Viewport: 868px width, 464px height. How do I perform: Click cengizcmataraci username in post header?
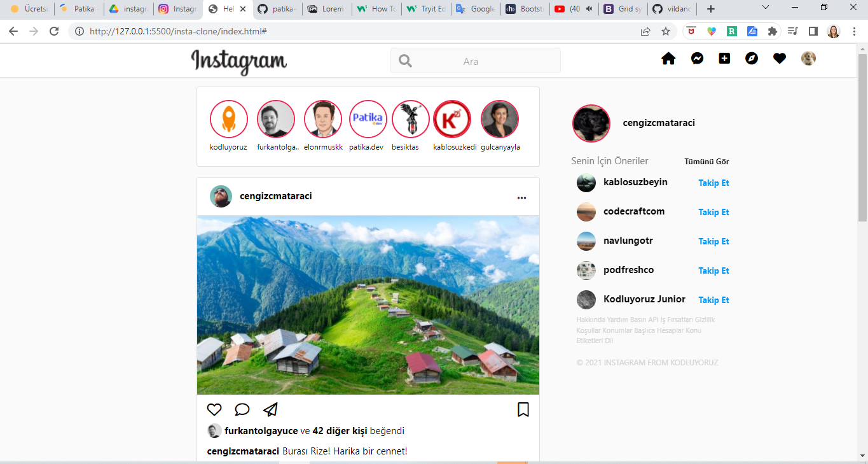click(x=276, y=196)
